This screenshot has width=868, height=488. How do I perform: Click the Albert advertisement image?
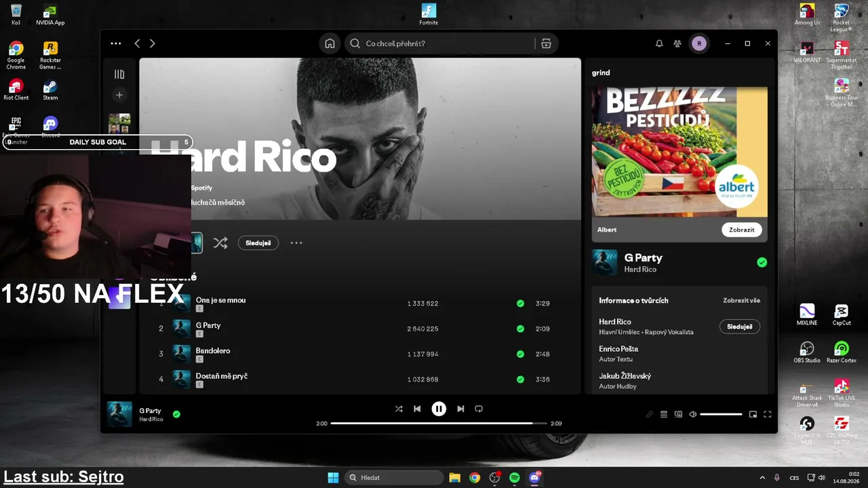click(679, 152)
